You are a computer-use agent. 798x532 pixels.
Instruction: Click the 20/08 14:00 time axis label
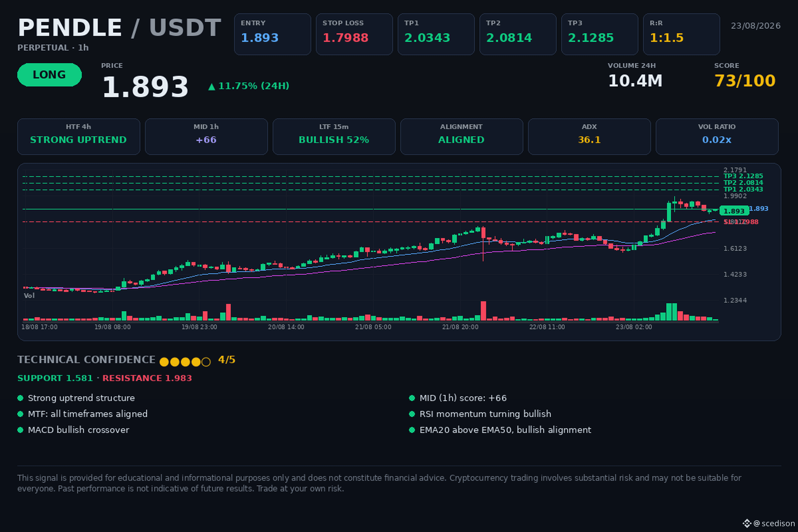(286, 327)
